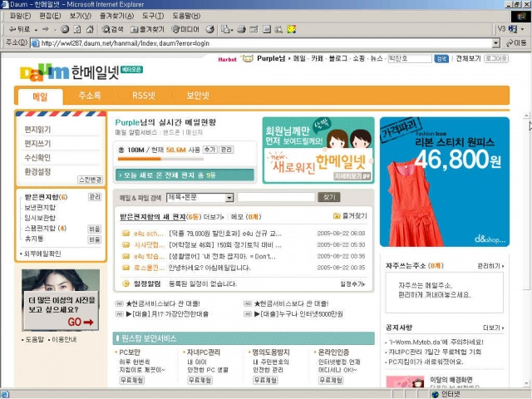Image resolution: width=532 pixels, height=399 pixels.
Task: Click the Forward arrow in IE toolbar
Action: coord(46,30)
